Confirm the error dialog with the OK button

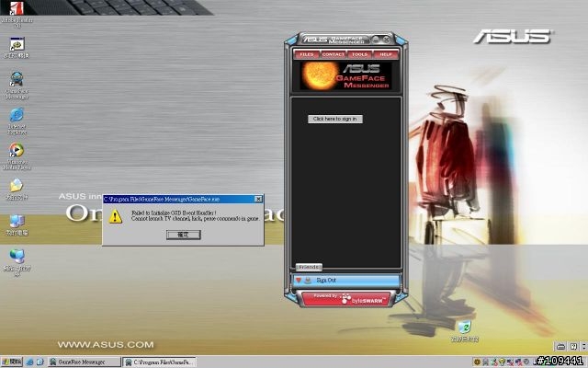[184, 235]
